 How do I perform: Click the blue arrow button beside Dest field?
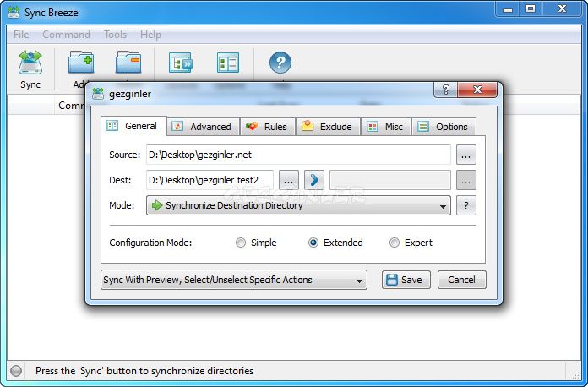coord(314,180)
